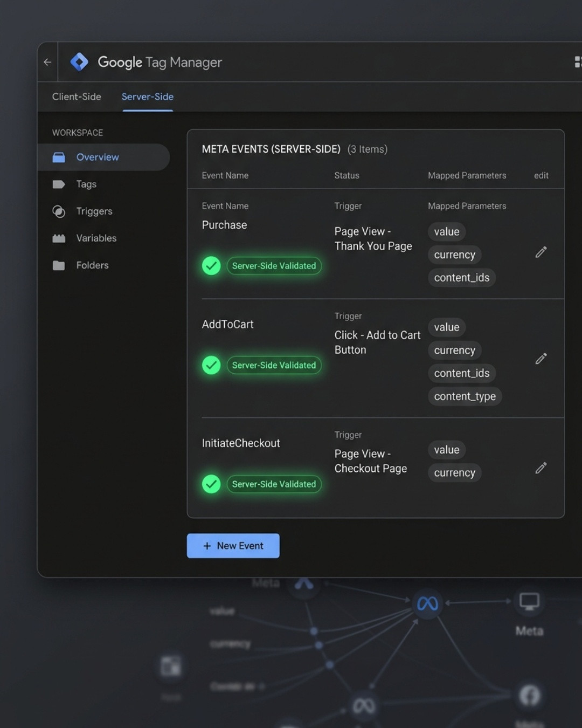
Task: Open the apps grid icon in the header
Action: (578, 62)
